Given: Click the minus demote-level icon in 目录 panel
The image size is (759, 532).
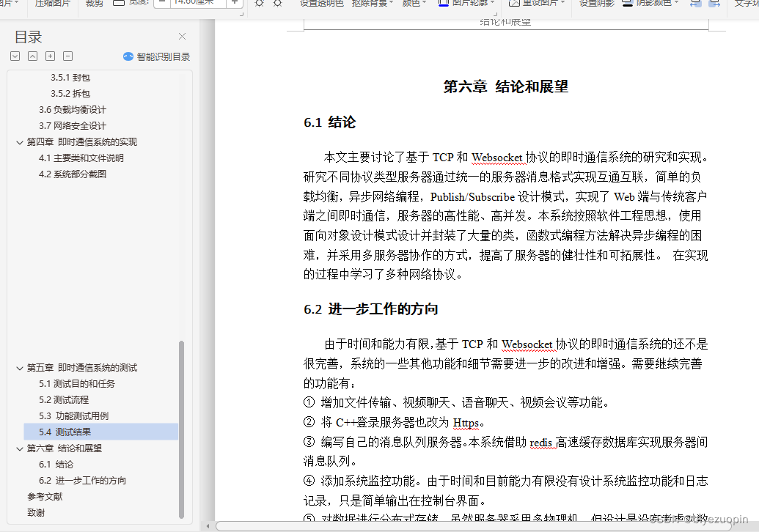Looking at the screenshot, I should point(67,56).
